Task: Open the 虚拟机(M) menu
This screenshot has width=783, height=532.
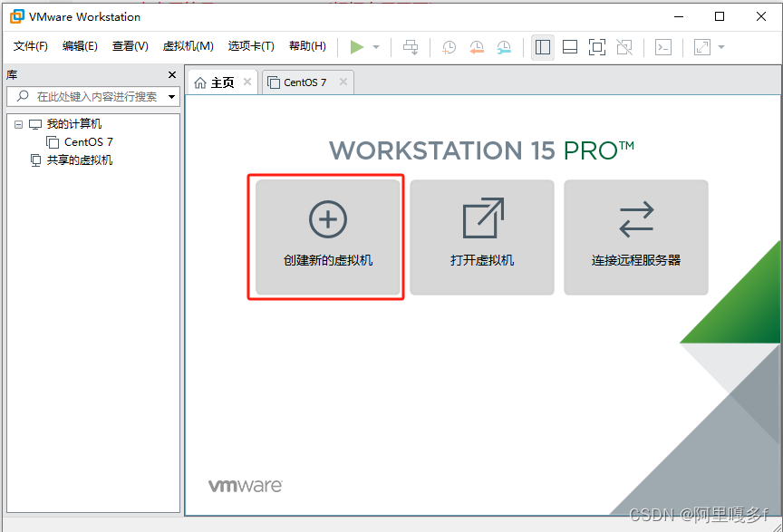Action: pos(188,46)
